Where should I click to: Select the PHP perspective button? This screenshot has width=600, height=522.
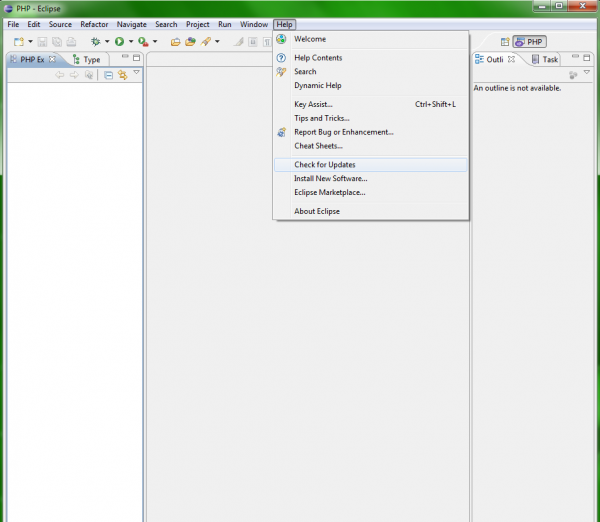(x=530, y=42)
